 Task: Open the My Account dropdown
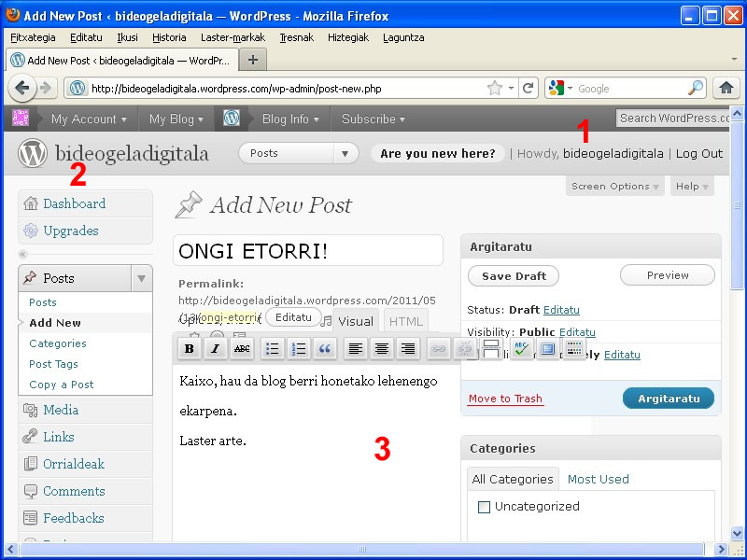click(89, 119)
